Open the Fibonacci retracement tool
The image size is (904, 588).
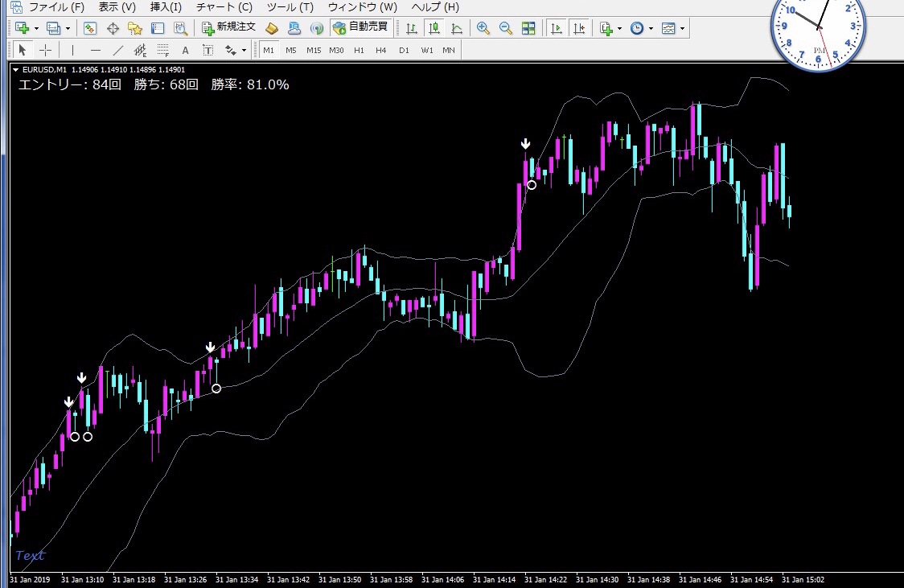pos(162,50)
